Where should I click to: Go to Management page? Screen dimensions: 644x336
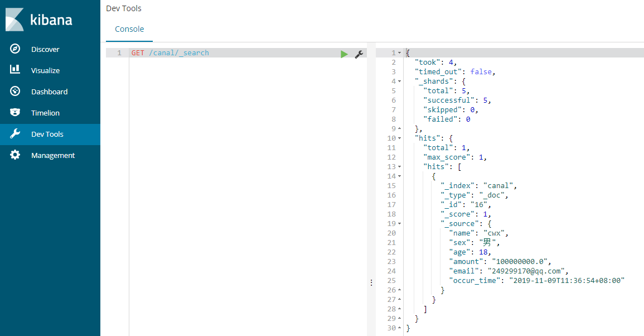(x=53, y=156)
